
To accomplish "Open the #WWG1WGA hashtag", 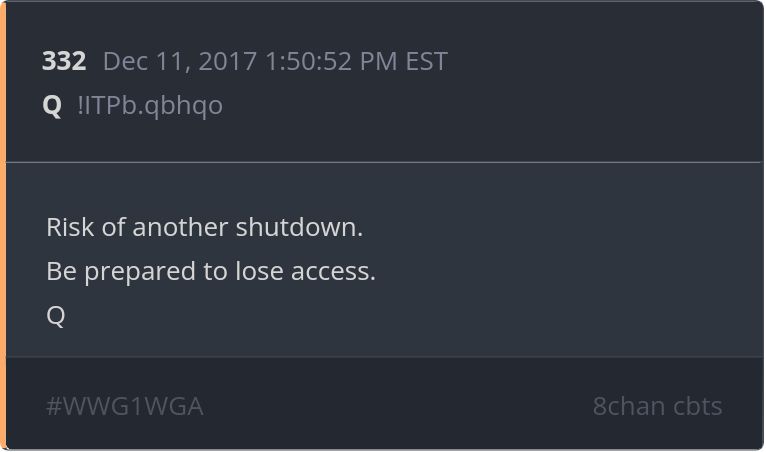I will (125, 407).
